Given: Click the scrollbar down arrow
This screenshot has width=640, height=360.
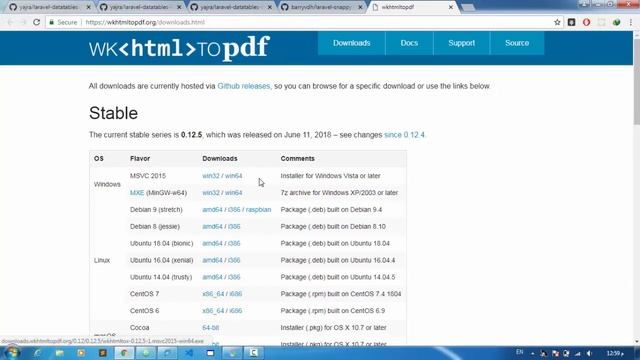Looking at the screenshot, I should pos(636,342).
